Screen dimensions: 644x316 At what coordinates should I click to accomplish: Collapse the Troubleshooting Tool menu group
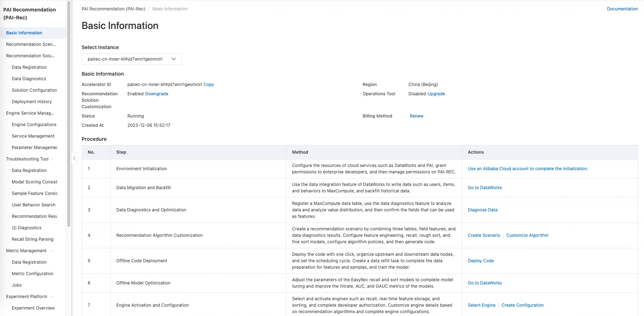(x=52, y=159)
